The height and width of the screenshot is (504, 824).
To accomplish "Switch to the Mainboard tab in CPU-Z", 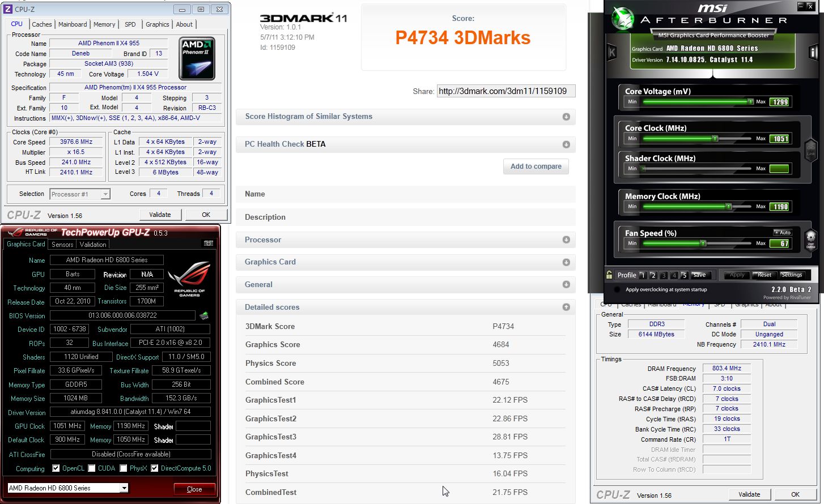I will [x=73, y=24].
